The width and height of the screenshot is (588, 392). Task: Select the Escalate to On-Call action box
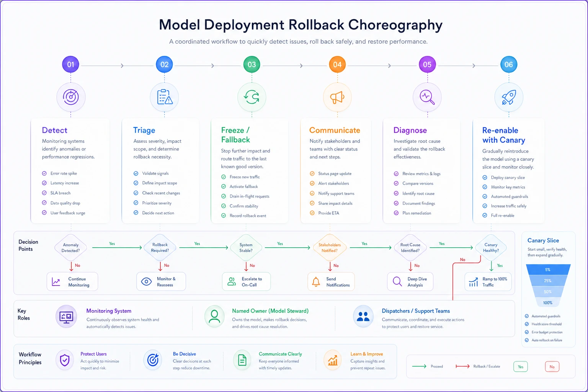tap(246, 282)
